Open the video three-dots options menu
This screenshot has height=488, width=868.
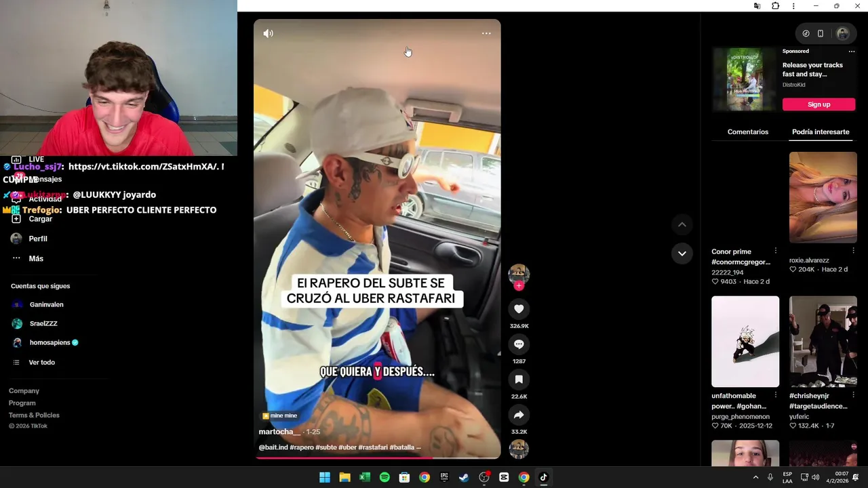[x=486, y=33]
